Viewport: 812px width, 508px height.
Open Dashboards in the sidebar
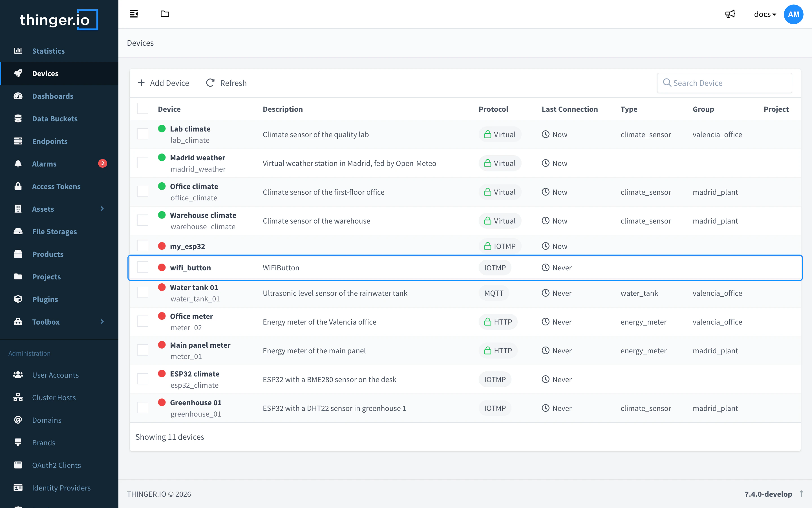pos(53,96)
